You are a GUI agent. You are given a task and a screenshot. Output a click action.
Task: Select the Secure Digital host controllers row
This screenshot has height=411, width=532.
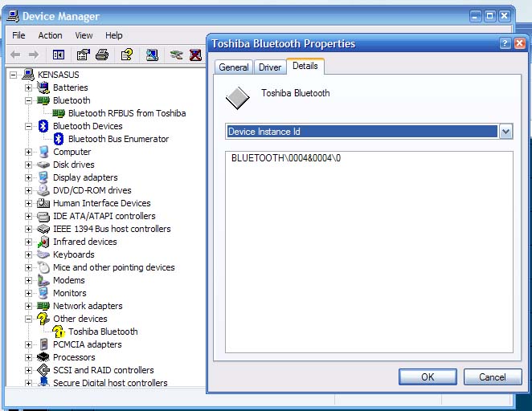click(110, 383)
